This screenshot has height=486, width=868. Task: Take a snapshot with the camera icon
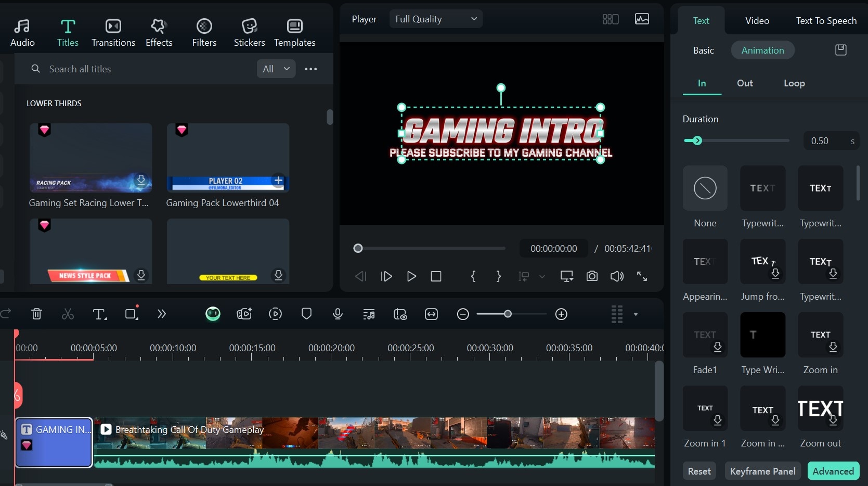[x=592, y=276]
